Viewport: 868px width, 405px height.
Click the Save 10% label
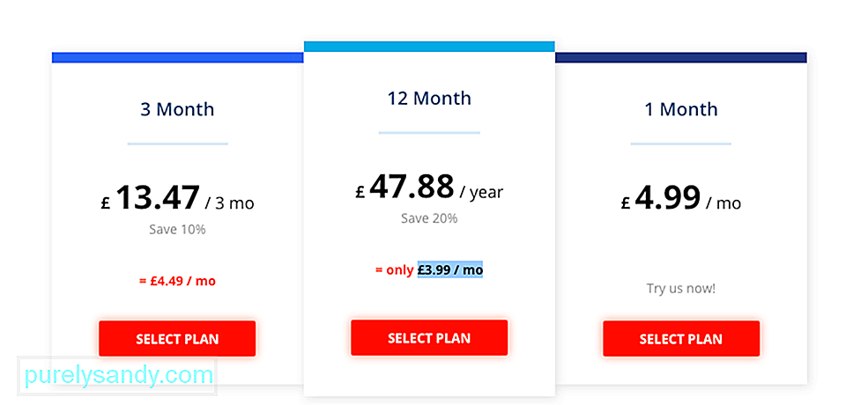pos(177,229)
